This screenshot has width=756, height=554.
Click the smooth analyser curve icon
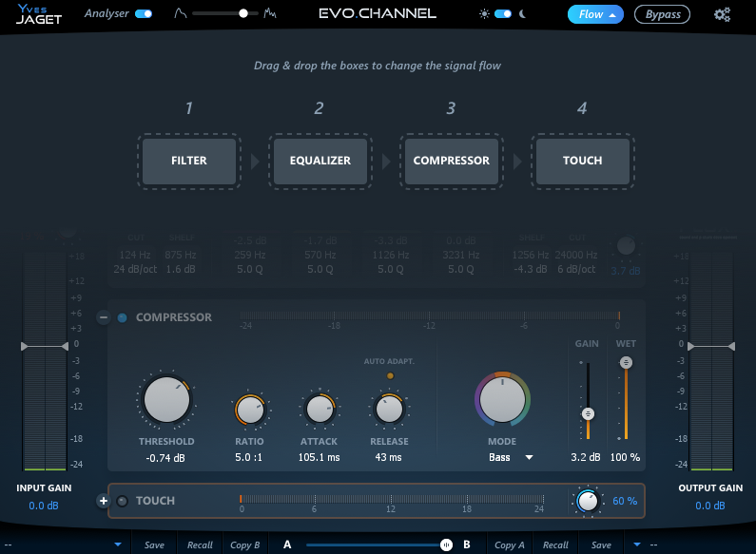pyautogui.click(x=181, y=13)
